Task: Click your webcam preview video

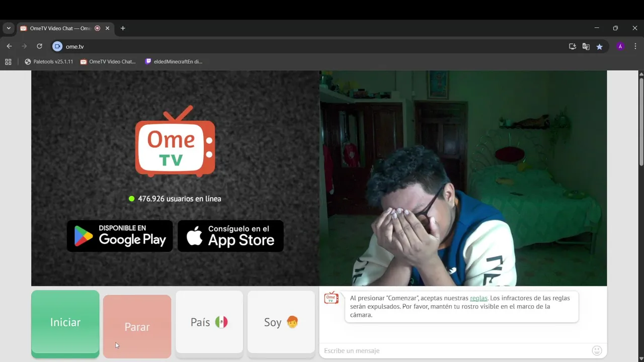Action: 463,178
